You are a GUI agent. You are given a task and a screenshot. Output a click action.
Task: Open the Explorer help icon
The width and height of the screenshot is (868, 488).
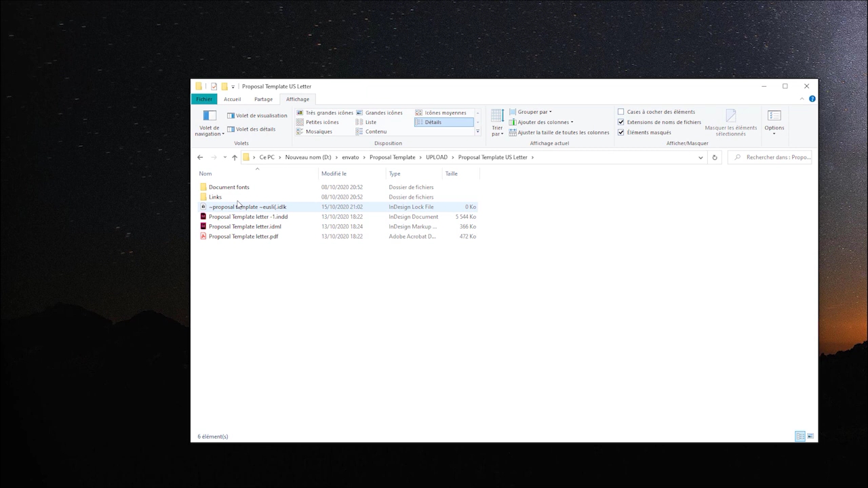click(x=812, y=99)
